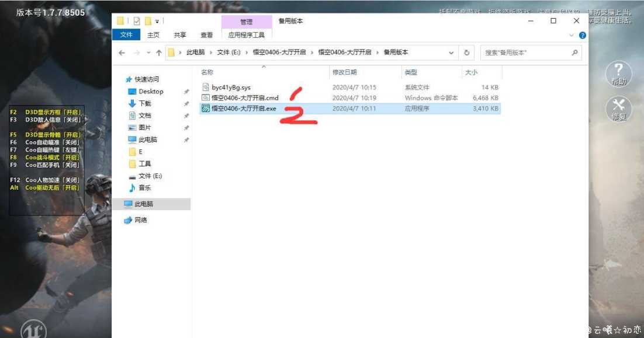Click the search magnifier icon

[x=574, y=52]
